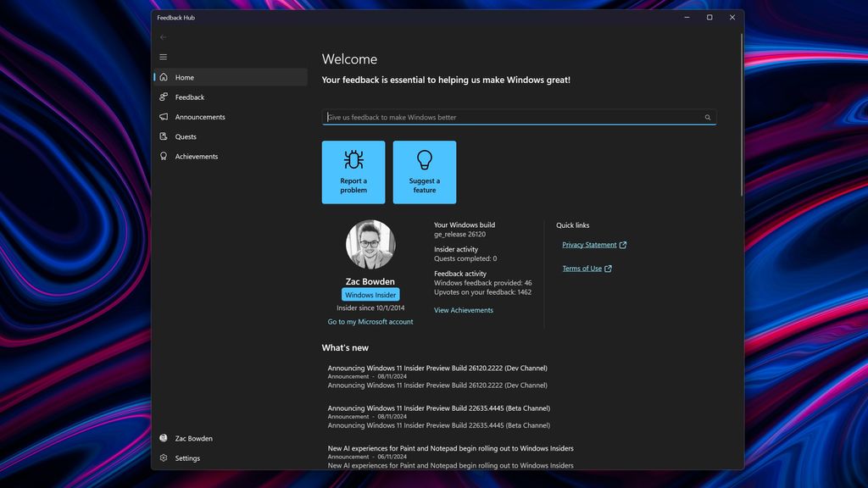Go to my Microsoft account
This screenshot has height=488, width=868.
tap(370, 321)
